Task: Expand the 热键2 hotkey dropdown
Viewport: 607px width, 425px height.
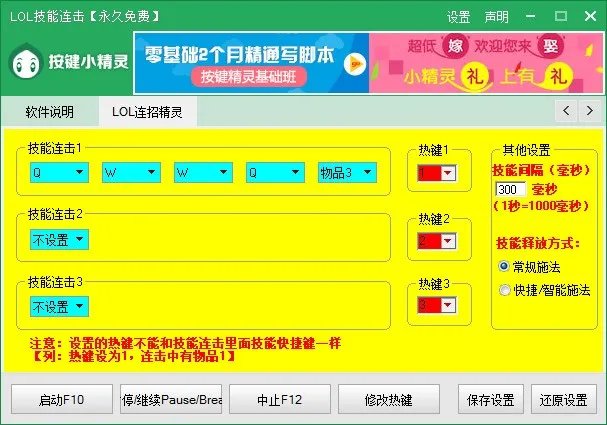Action: pos(448,241)
